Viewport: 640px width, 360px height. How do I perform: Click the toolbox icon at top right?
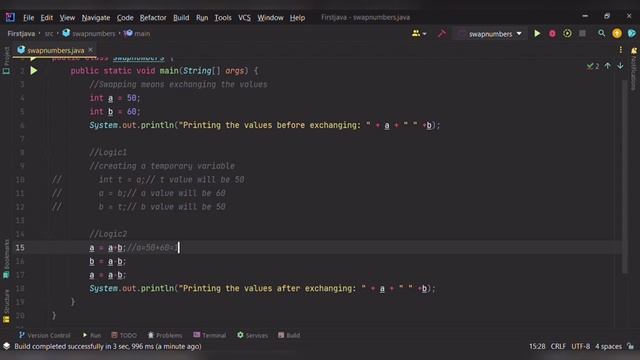632,33
